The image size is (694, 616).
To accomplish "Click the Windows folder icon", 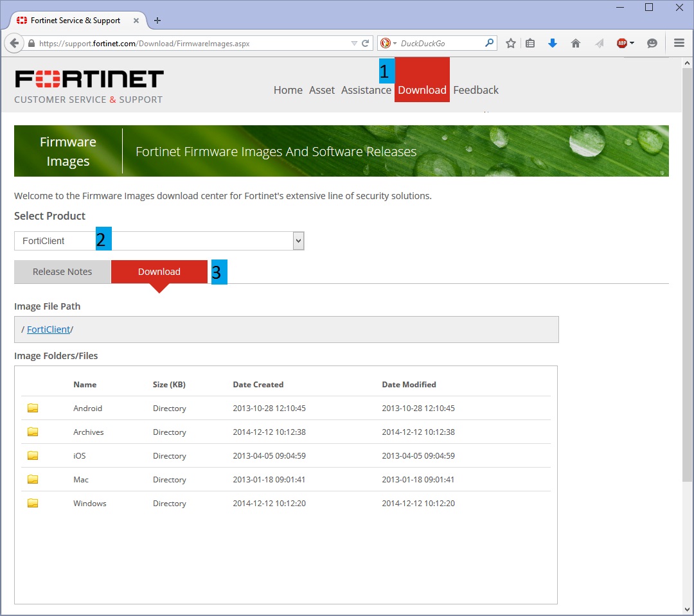I will [x=33, y=503].
